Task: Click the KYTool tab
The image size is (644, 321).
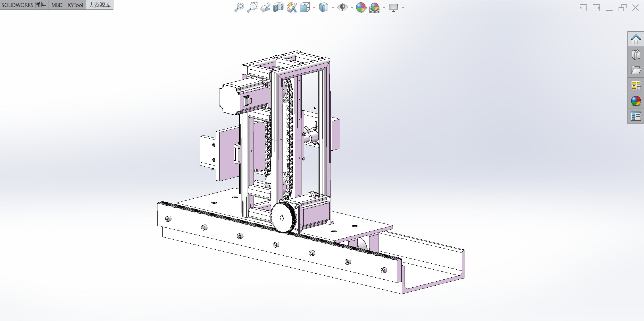Action: pyautogui.click(x=75, y=5)
